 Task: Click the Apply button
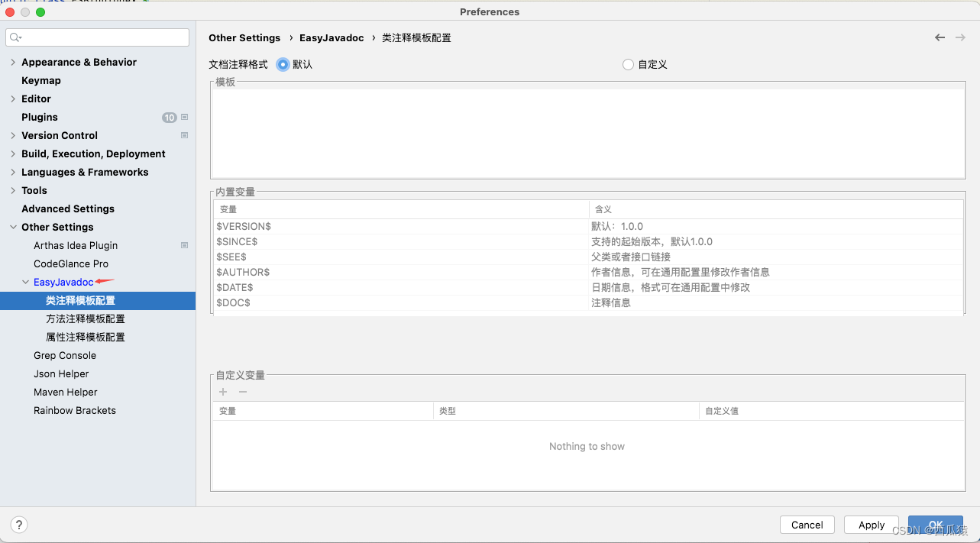pyautogui.click(x=872, y=525)
